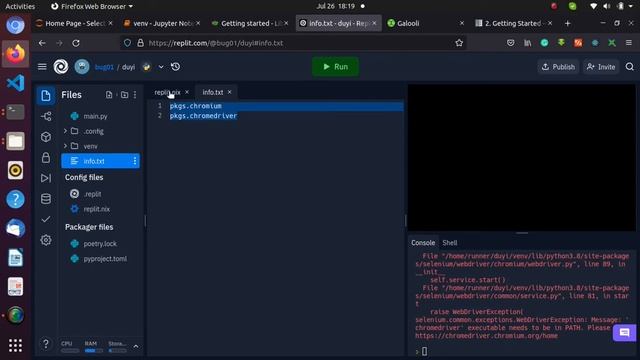Reload the page in Firefox

76,43
